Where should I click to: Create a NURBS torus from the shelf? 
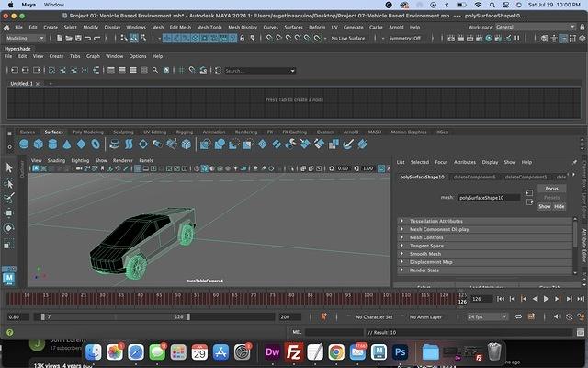click(96, 144)
